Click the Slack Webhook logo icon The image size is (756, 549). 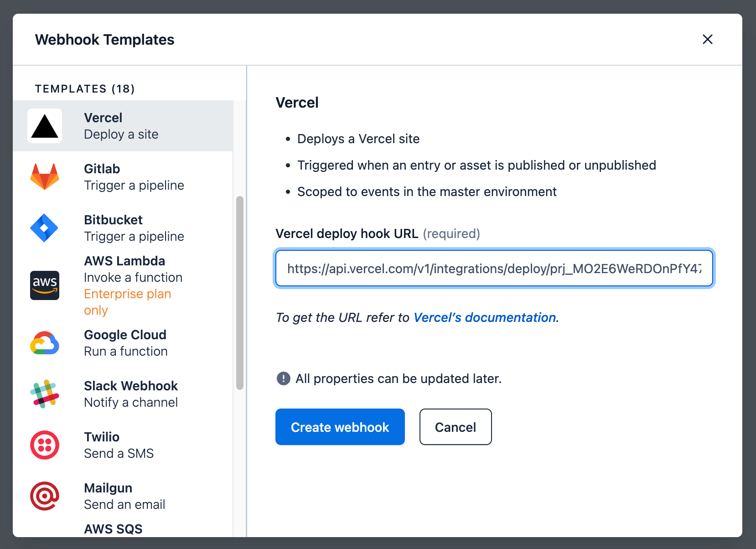point(45,394)
